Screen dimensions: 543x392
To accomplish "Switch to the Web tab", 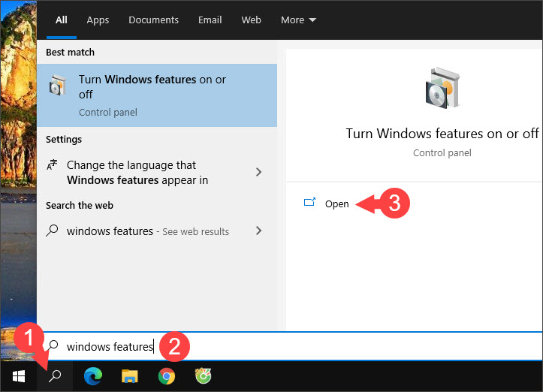I will coord(251,20).
